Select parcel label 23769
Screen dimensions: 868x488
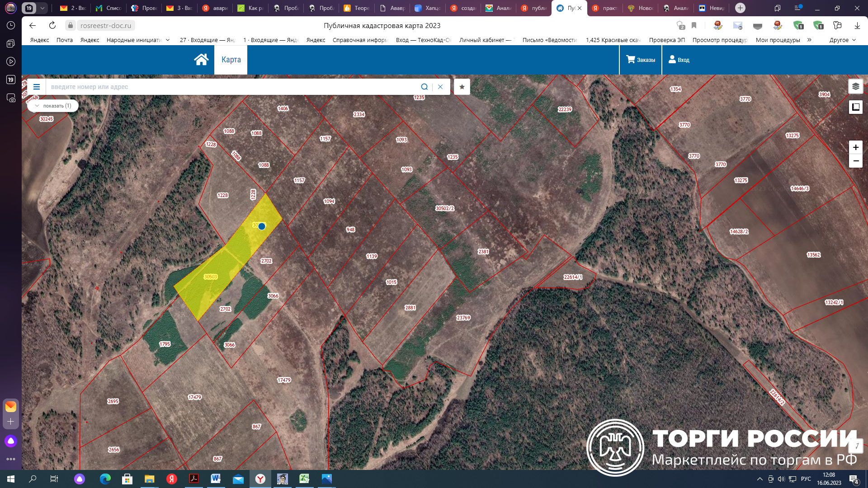point(463,318)
